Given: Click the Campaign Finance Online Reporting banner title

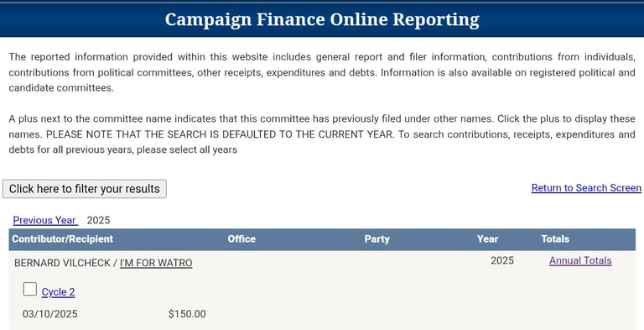Looking at the screenshot, I should coord(322,20).
